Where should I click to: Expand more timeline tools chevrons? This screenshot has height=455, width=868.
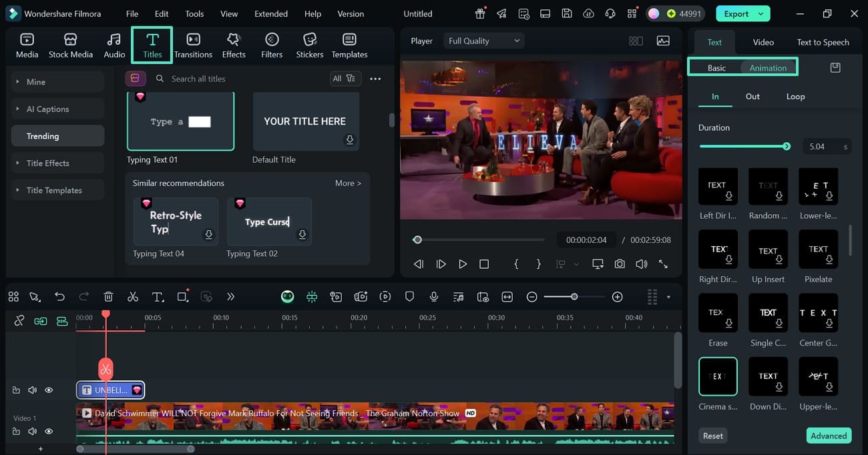231,297
